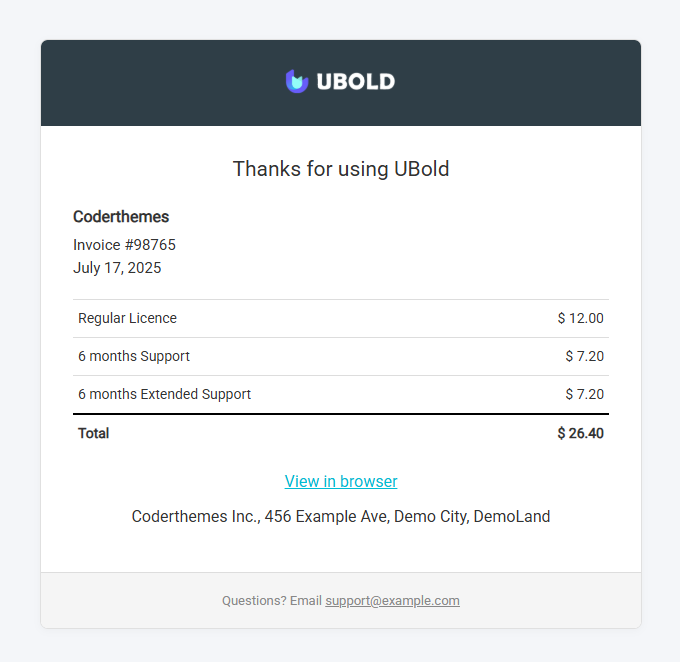Image resolution: width=680 pixels, height=662 pixels.
Task: Select the 6 months Extended Support item
Action: click(164, 394)
